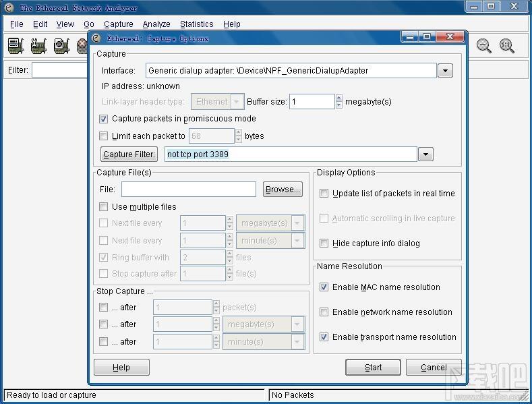Open Stop Capture minute(s) unit dropdown
This screenshot has height=404, width=532.
tap(264, 341)
